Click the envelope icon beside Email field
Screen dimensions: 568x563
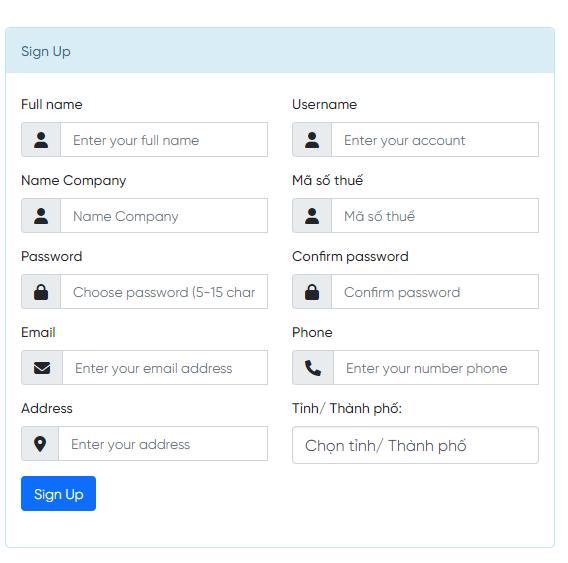tap(42, 368)
